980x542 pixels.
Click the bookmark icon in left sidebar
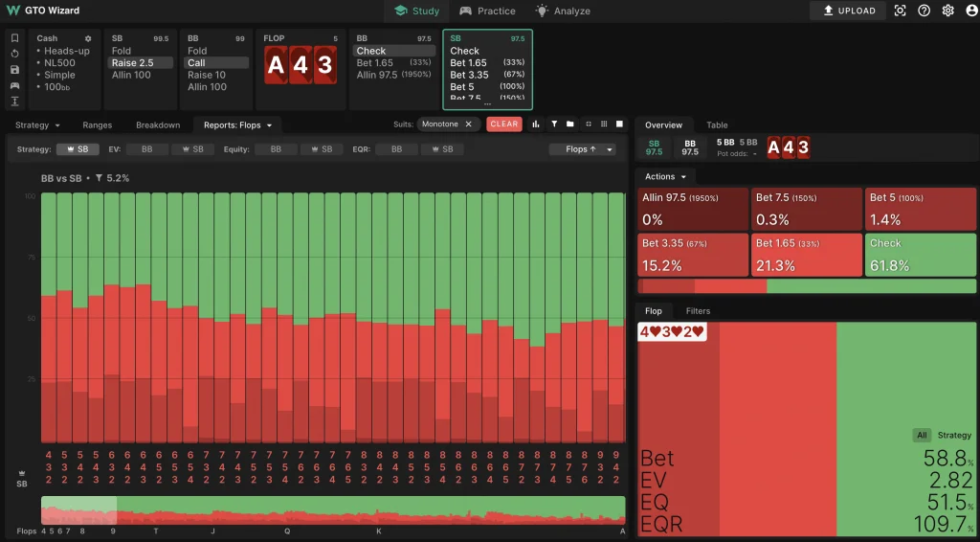pos(14,38)
